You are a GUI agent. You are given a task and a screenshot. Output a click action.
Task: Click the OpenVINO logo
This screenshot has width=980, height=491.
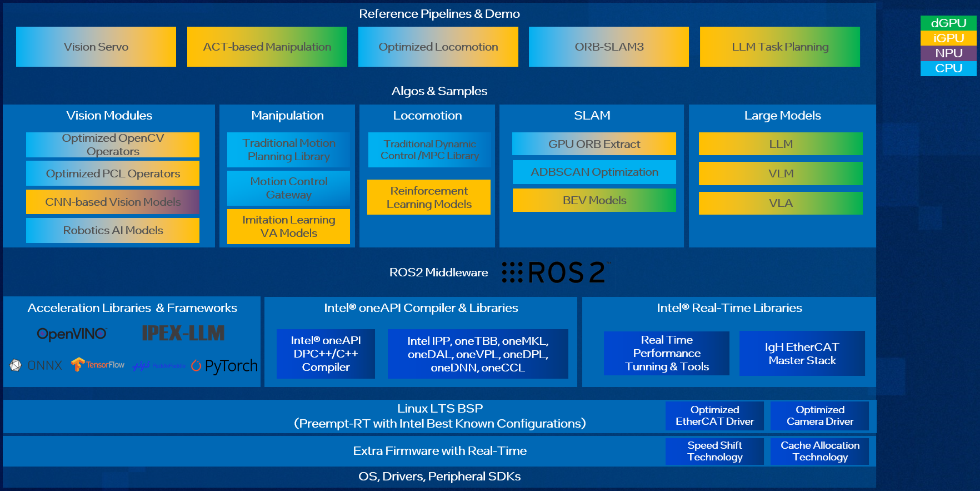pyautogui.click(x=72, y=334)
